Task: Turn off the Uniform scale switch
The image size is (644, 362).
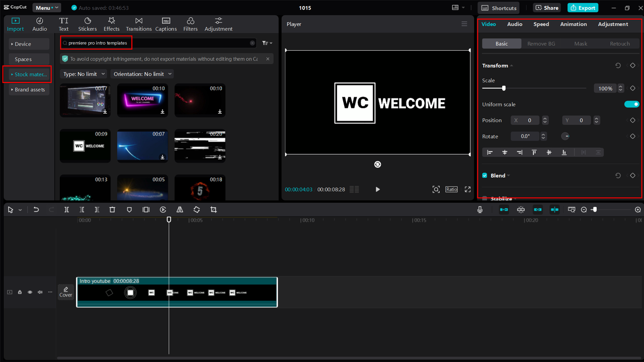Action: tap(631, 105)
